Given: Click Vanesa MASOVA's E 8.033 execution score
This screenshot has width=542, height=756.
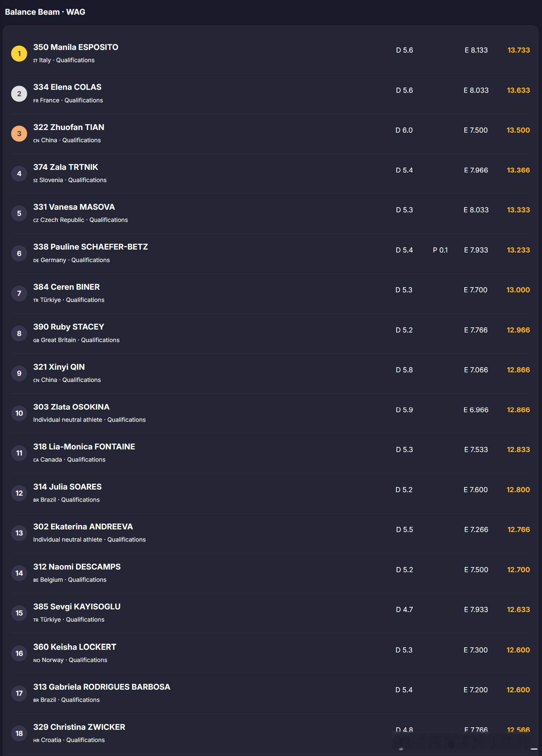Looking at the screenshot, I should coord(476,210).
